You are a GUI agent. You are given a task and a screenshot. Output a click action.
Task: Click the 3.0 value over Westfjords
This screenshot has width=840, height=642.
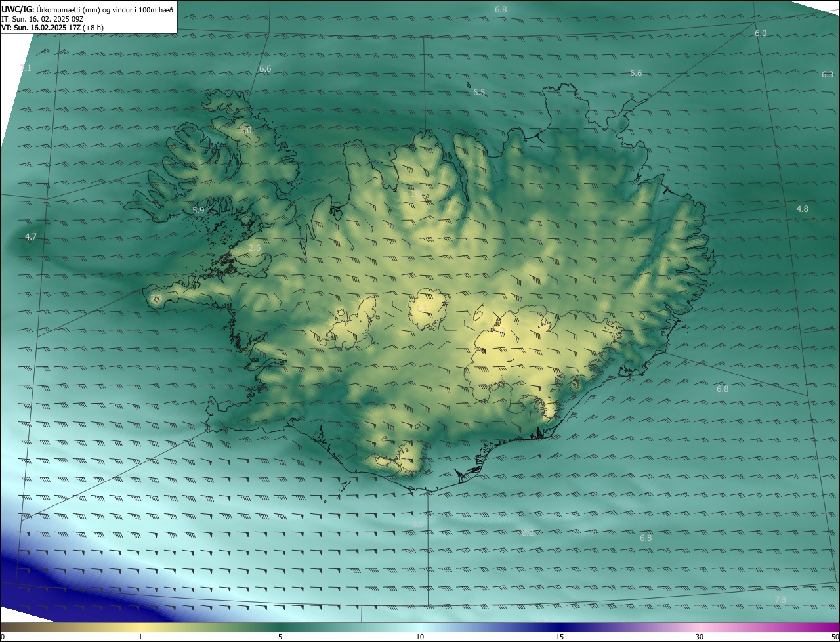point(245,131)
